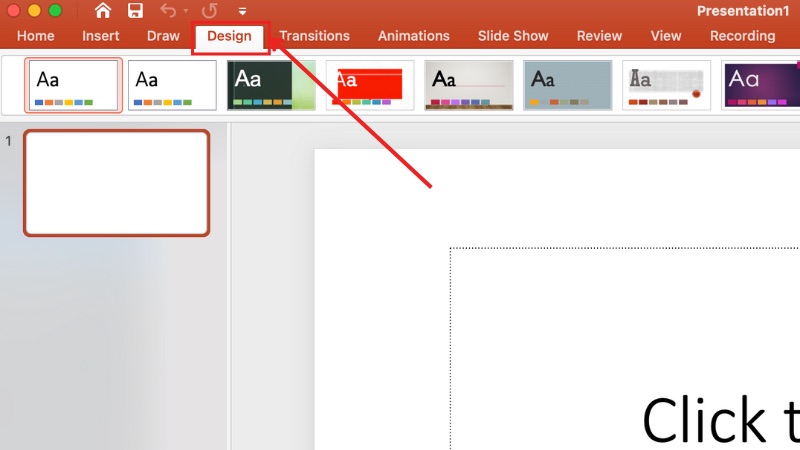Minimize window with the yellow button

click(34, 10)
